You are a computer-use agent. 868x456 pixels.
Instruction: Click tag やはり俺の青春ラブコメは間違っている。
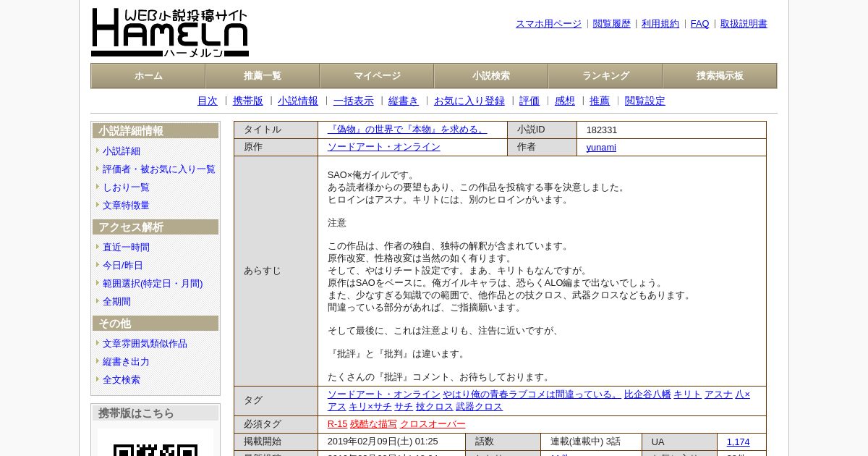532,394
